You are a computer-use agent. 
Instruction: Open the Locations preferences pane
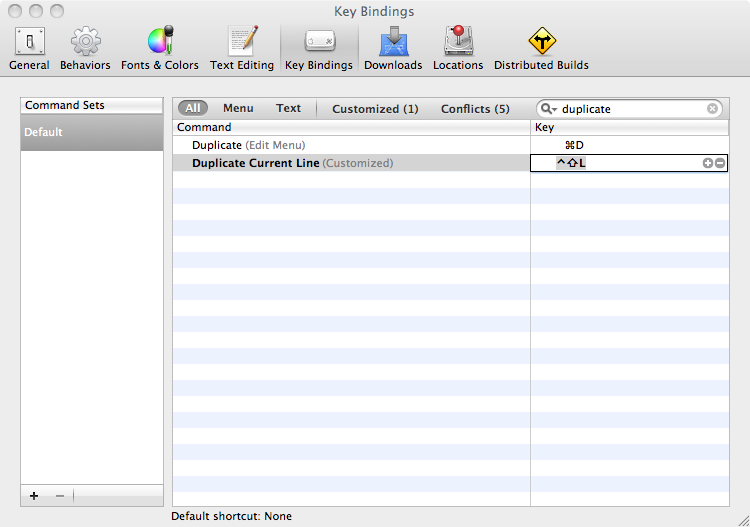pos(458,49)
